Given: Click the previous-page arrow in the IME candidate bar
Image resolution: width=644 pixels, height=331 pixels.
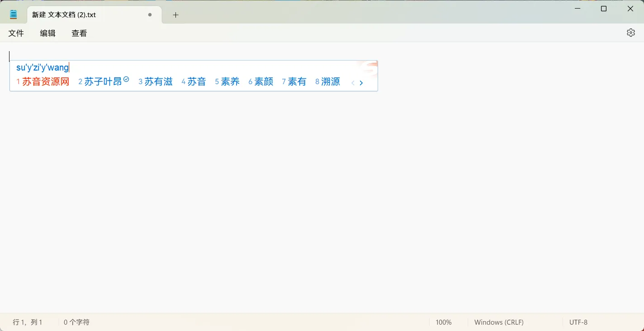Looking at the screenshot, I should click(x=353, y=83).
